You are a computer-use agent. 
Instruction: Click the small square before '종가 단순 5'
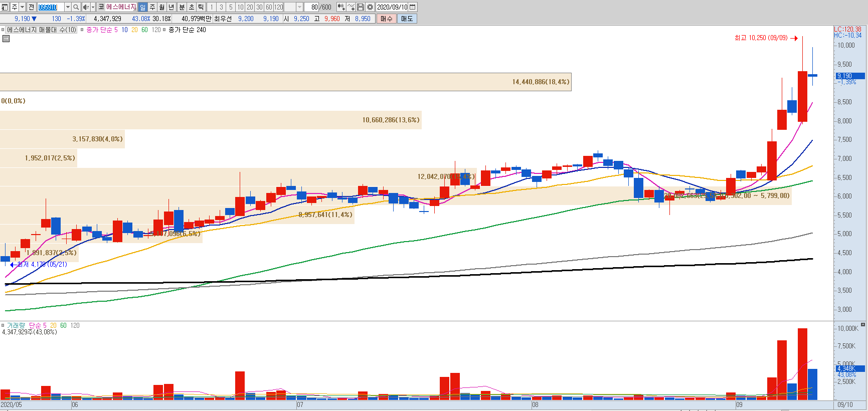click(x=82, y=30)
